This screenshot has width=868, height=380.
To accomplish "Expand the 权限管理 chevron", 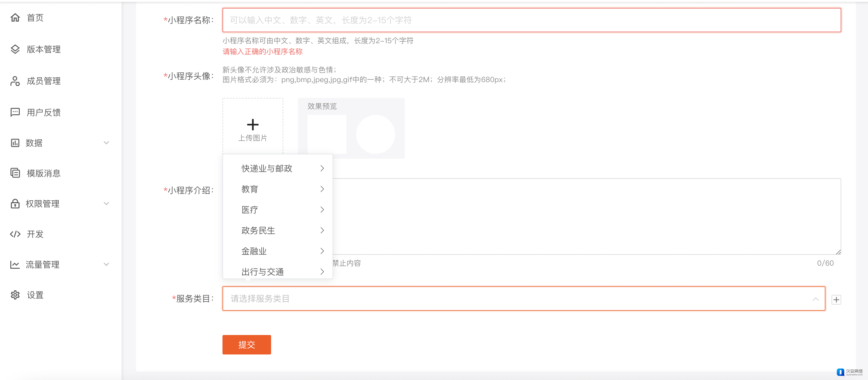I will tap(106, 204).
